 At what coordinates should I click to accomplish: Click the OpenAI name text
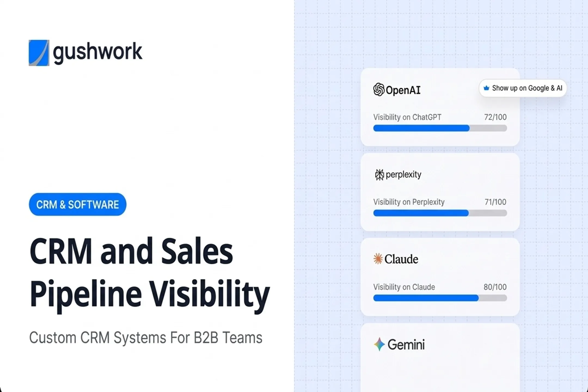click(403, 90)
